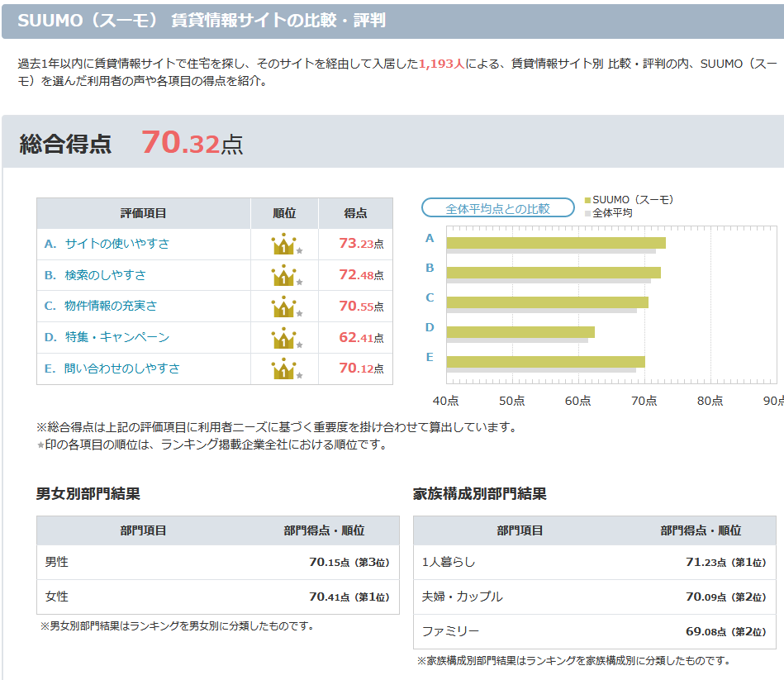784x680 pixels.
Task: Click the SUUMO bar for category A
Action: (x=556, y=242)
